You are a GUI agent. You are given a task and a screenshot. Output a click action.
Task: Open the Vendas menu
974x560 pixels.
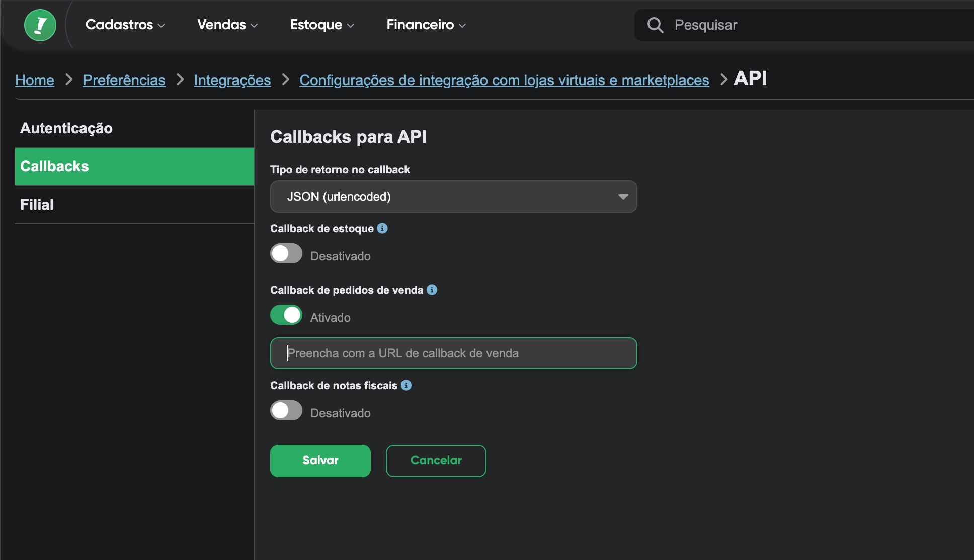coord(227,25)
